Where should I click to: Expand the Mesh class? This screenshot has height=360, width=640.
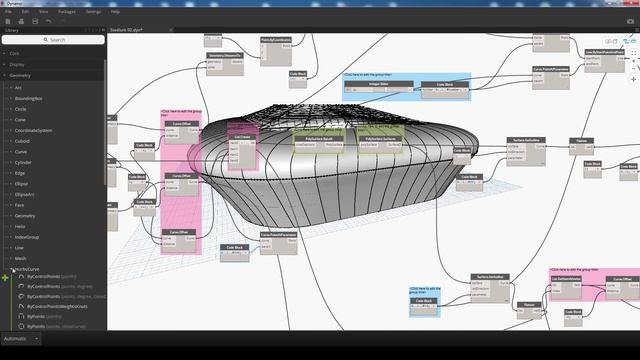click(x=11, y=258)
